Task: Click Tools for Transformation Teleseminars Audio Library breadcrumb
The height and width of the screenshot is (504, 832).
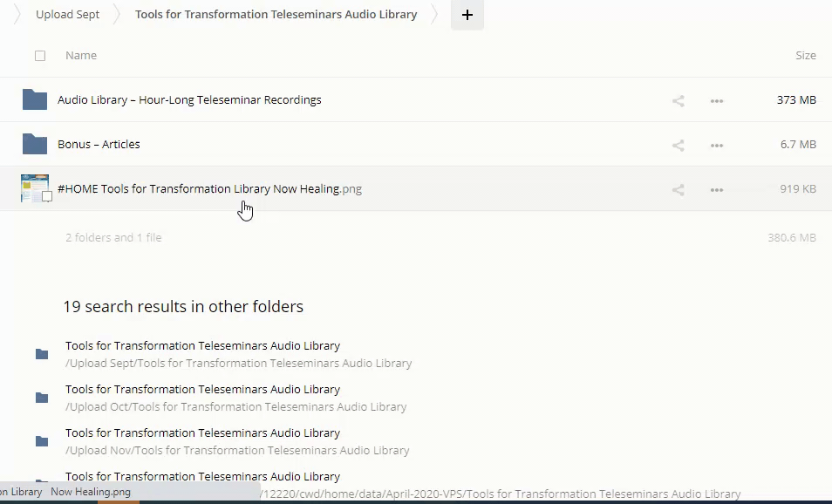Action: pos(276,15)
